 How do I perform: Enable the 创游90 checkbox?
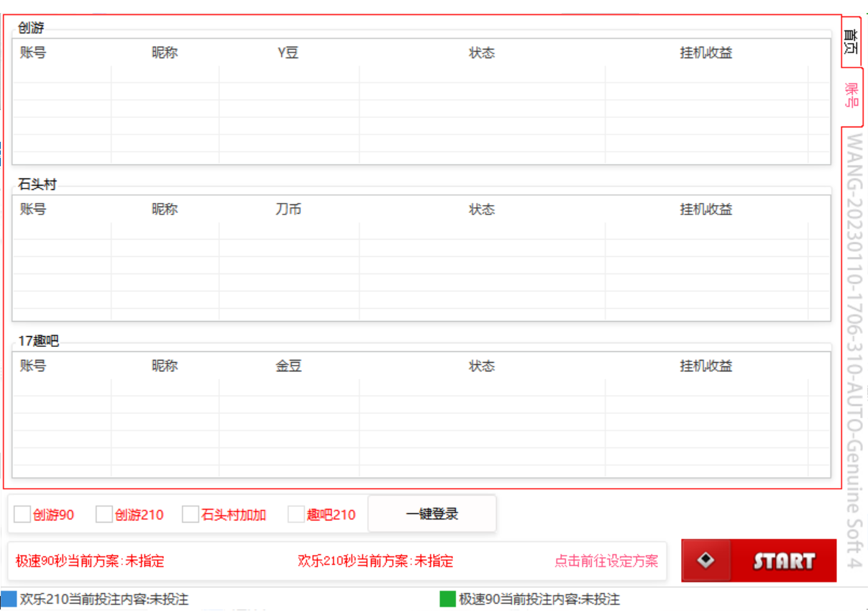point(22,514)
